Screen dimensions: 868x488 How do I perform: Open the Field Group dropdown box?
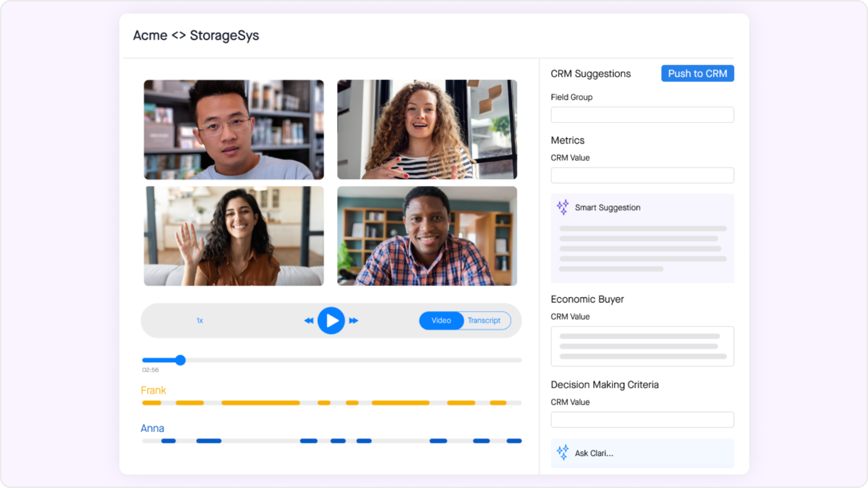tap(642, 115)
